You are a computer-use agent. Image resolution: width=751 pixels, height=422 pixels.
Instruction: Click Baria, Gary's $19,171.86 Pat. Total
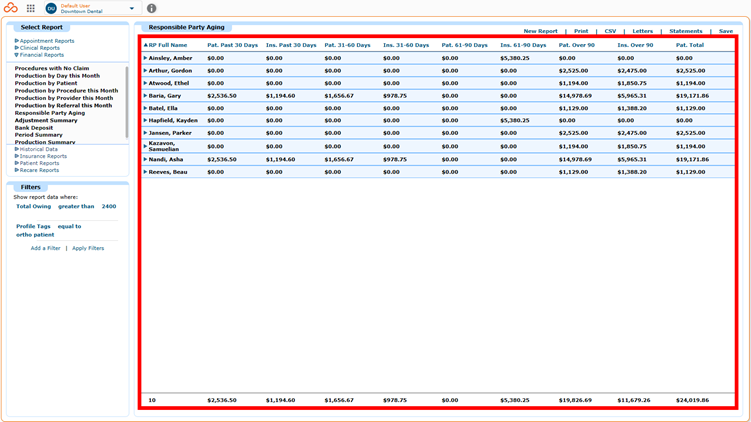pyautogui.click(x=692, y=96)
